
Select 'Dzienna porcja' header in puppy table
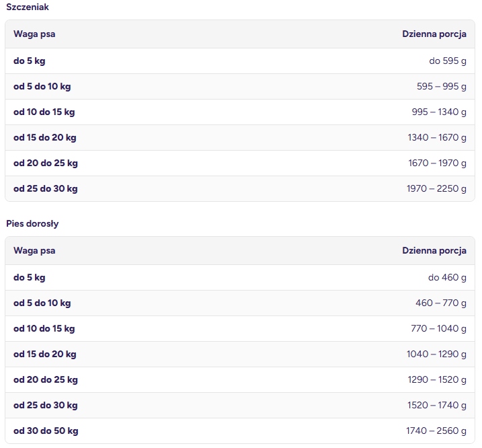434,34
